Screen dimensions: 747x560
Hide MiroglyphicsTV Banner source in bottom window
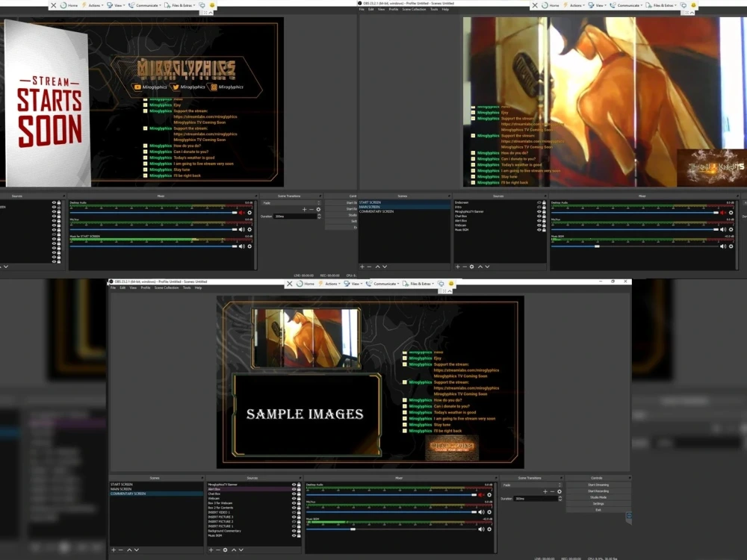pyautogui.click(x=294, y=485)
